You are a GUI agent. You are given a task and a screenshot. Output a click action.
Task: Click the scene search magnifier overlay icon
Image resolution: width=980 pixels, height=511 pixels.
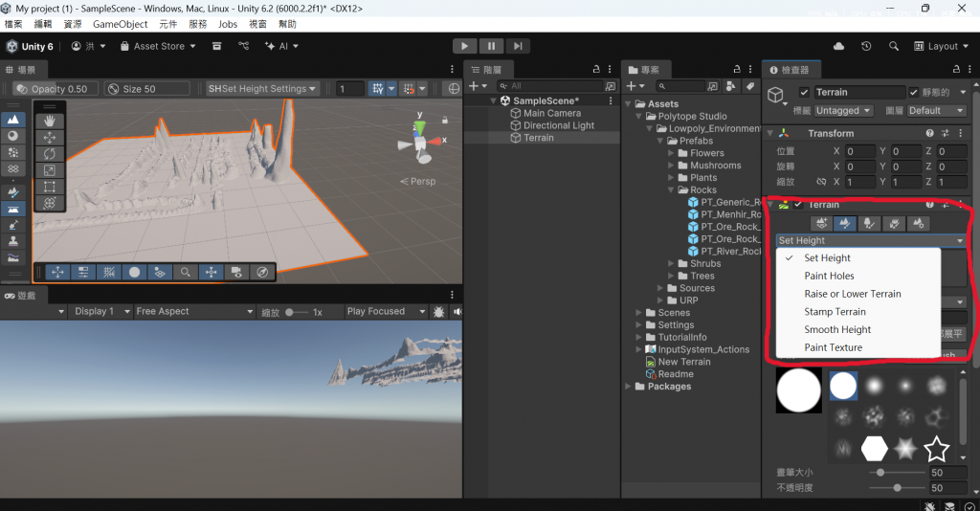click(185, 272)
